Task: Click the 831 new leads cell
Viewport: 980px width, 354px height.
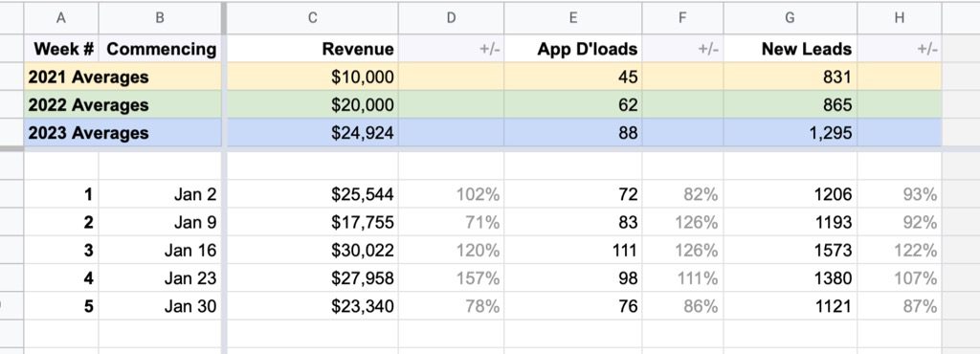Action: 791,77
